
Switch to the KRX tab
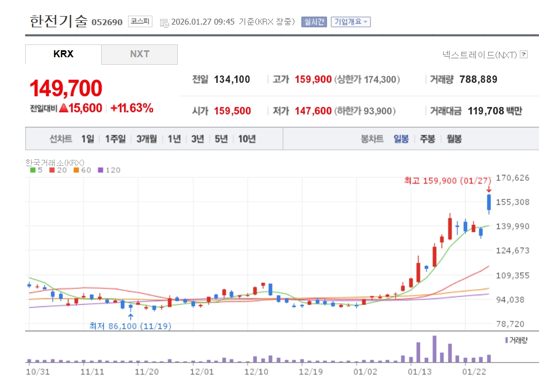[63, 55]
